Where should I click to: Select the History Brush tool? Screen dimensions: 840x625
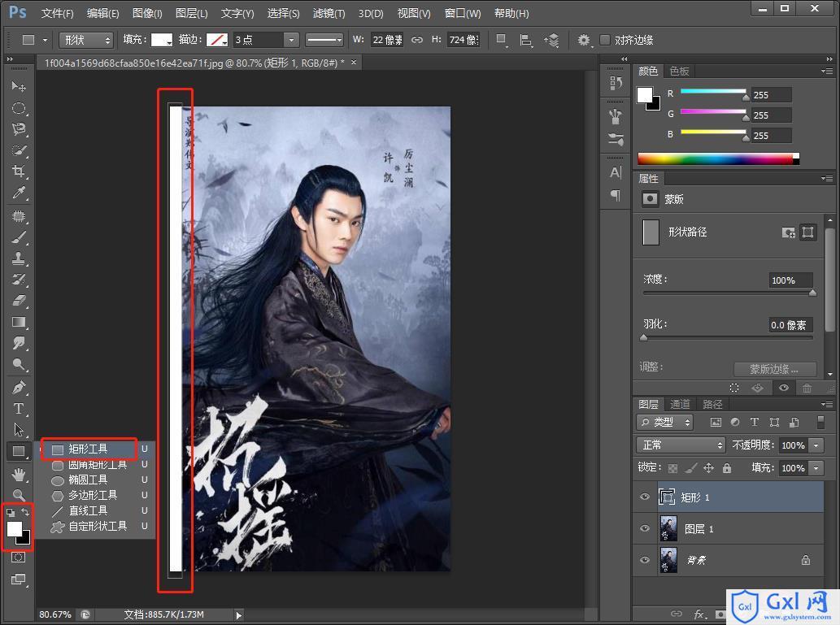[18, 280]
